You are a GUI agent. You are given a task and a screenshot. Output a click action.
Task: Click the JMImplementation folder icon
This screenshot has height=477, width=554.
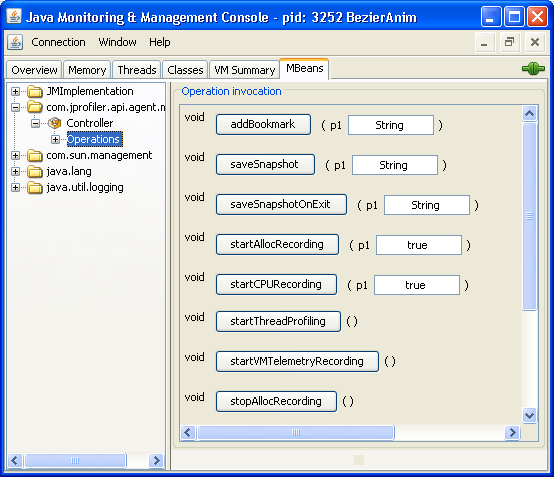pos(35,91)
